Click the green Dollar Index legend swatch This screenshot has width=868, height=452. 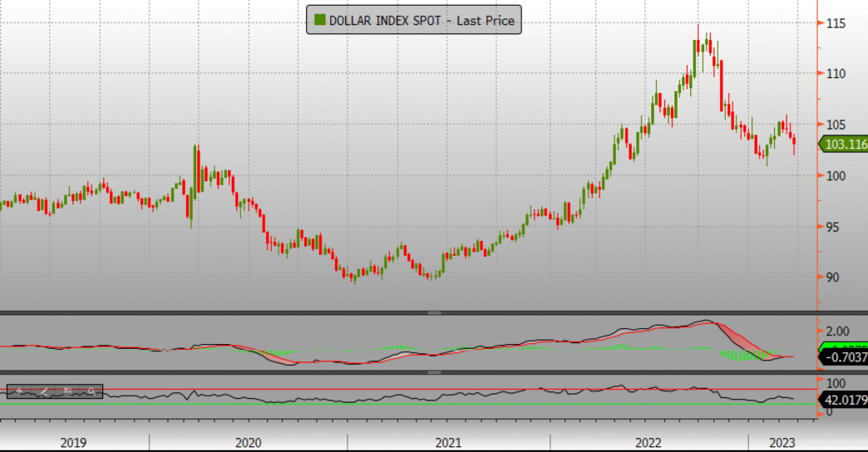tap(318, 21)
